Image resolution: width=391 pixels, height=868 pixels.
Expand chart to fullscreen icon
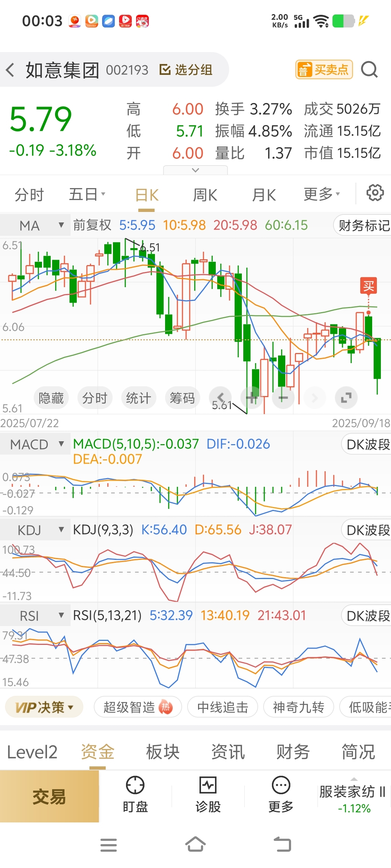tap(346, 398)
